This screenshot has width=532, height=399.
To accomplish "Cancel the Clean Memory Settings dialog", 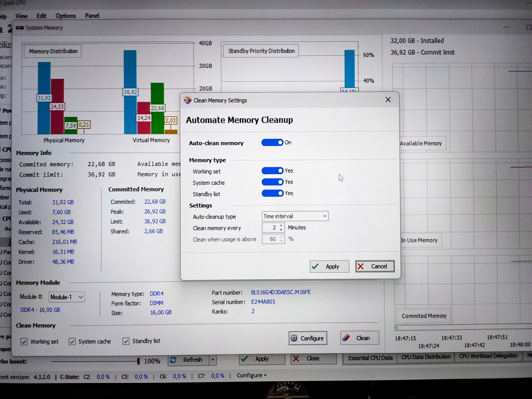I will [x=375, y=266].
